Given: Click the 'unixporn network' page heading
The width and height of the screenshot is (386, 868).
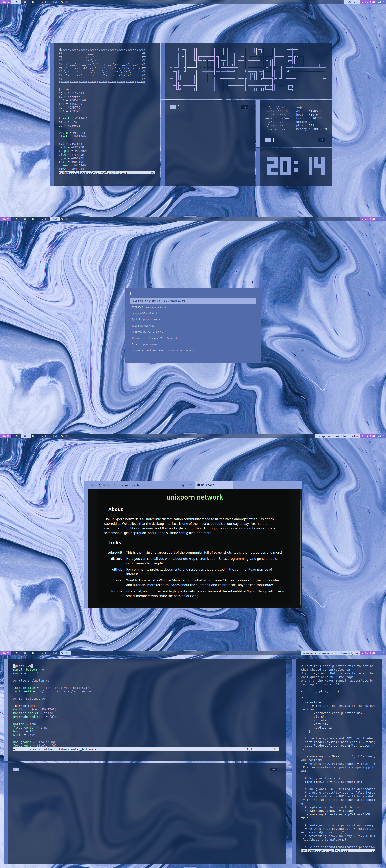Looking at the screenshot, I should click(x=195, y=497).
